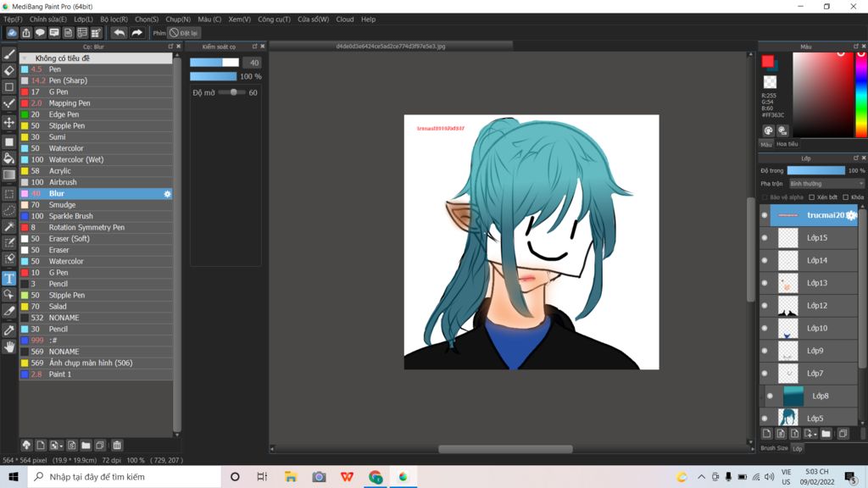Enable the Khóa checkbox
The height and width of the screenshot is (488, 868).
point(846,197)
